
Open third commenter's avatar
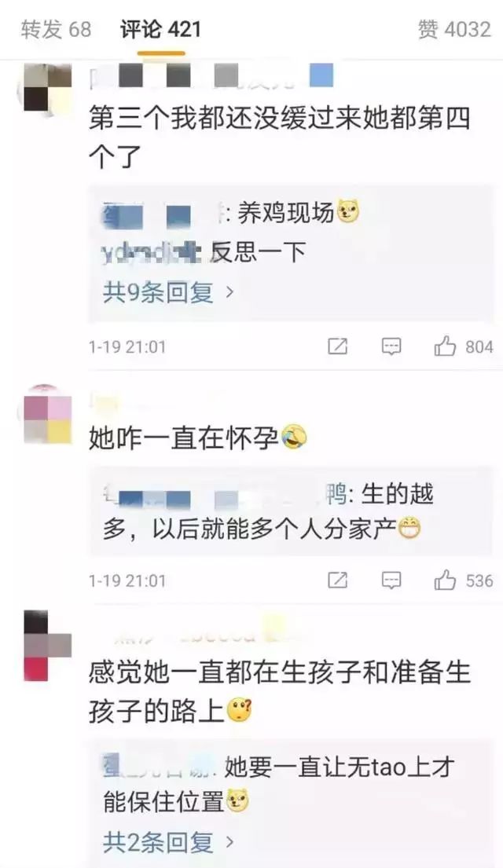(x=46, y=646)
